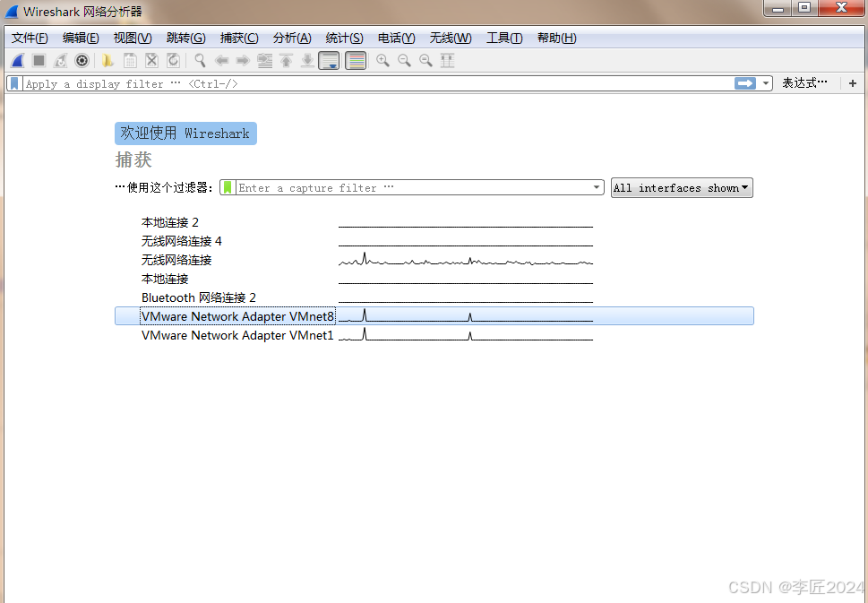Screen dimensions: 868x603
Task: Open the 表达式 expression builder
Action: [804, 83]
